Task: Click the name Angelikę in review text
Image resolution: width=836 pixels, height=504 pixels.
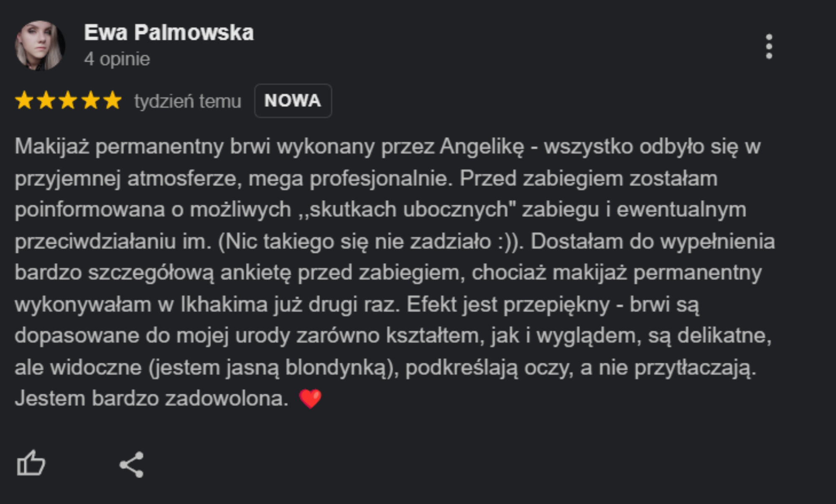Action: point(482,147)
